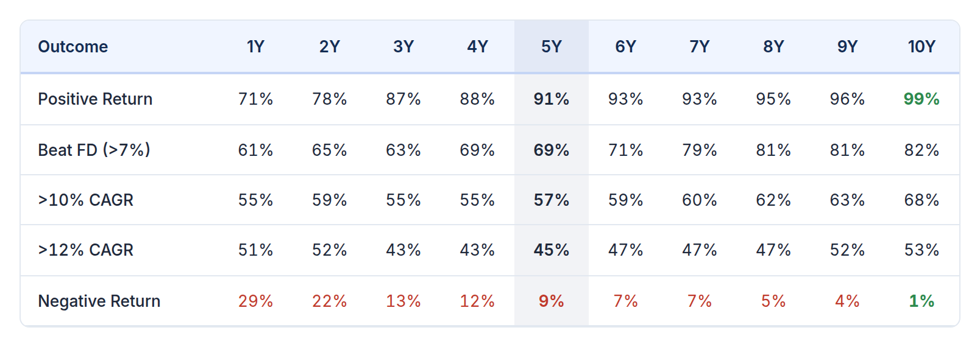Click the Outcome column header
This screenshot has width=980, height=347.
73,47
